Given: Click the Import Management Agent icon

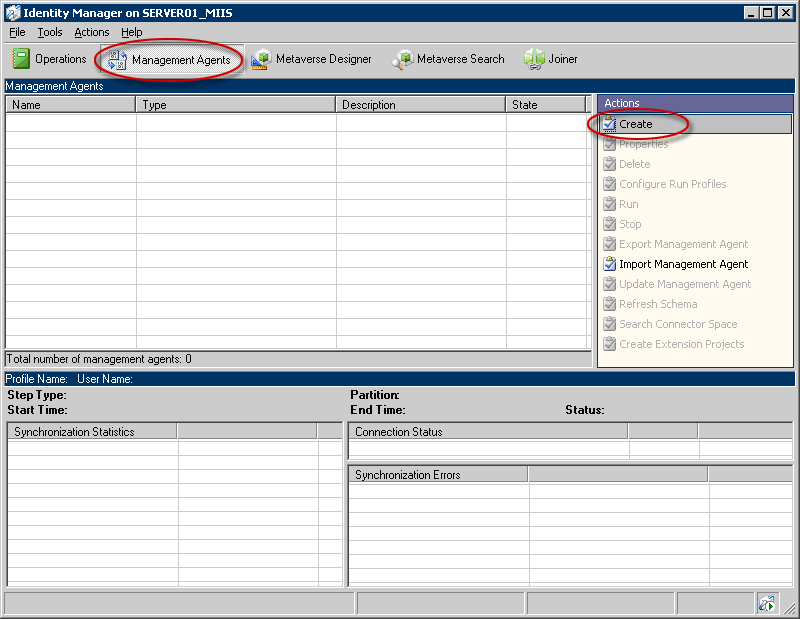Looking at the screenshot, I should tap(610, 264).
